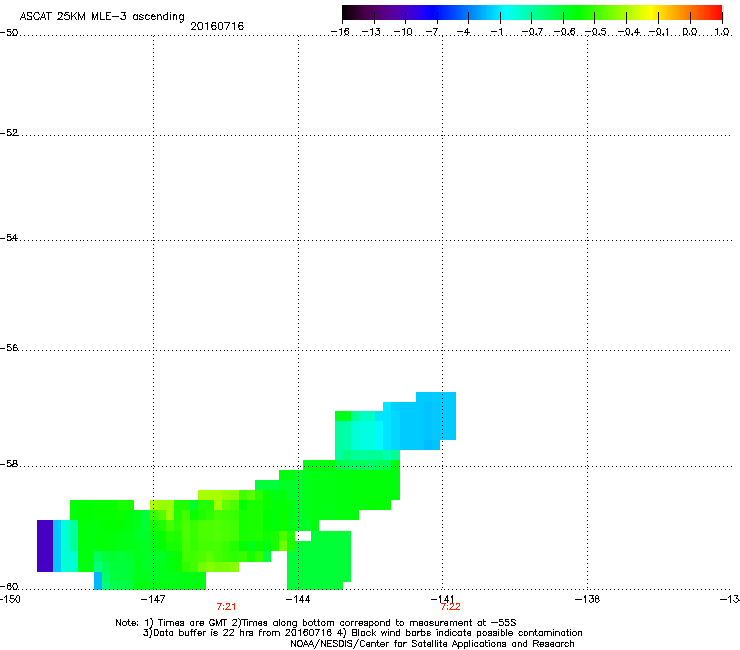Click the NOAA/NESDIS credit line
Viewport: 740px width, 650px height.
click(x=432, y=644)
